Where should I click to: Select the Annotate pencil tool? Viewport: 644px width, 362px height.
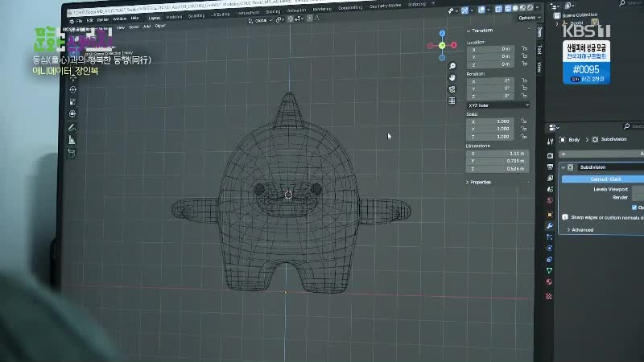point(72,128)
